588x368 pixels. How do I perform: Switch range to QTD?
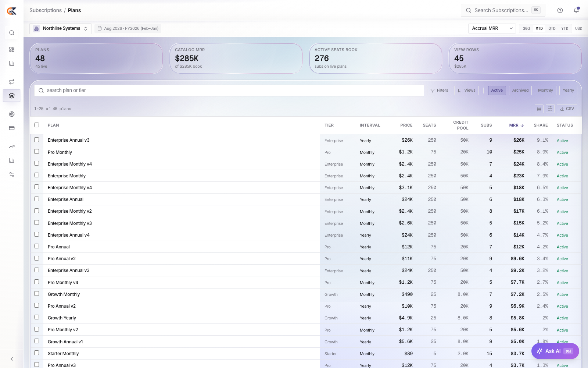pos(552,28)
